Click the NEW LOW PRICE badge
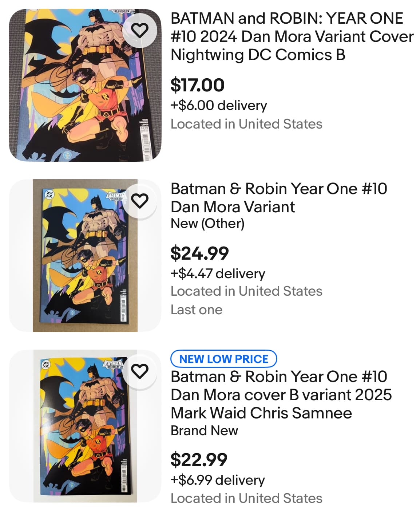Viewport: 420px width, 508px height. pyautogui.click(x=223, y=359)
